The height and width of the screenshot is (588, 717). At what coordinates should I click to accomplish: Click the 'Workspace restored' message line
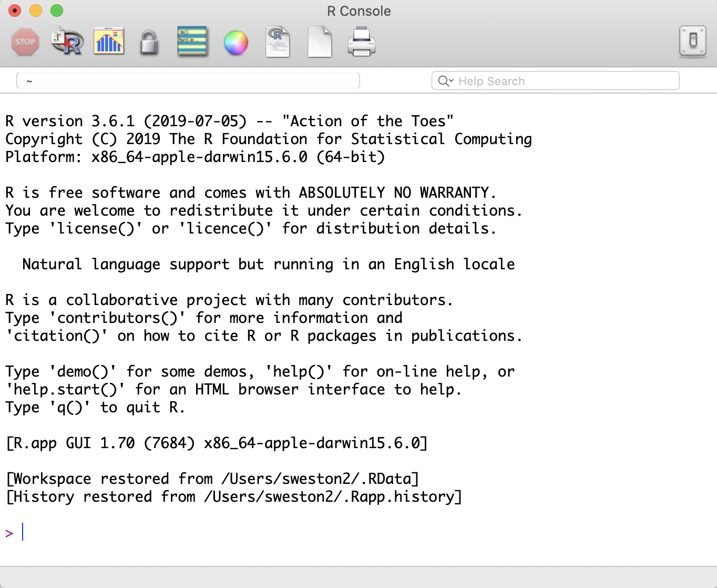pos(212,479)
